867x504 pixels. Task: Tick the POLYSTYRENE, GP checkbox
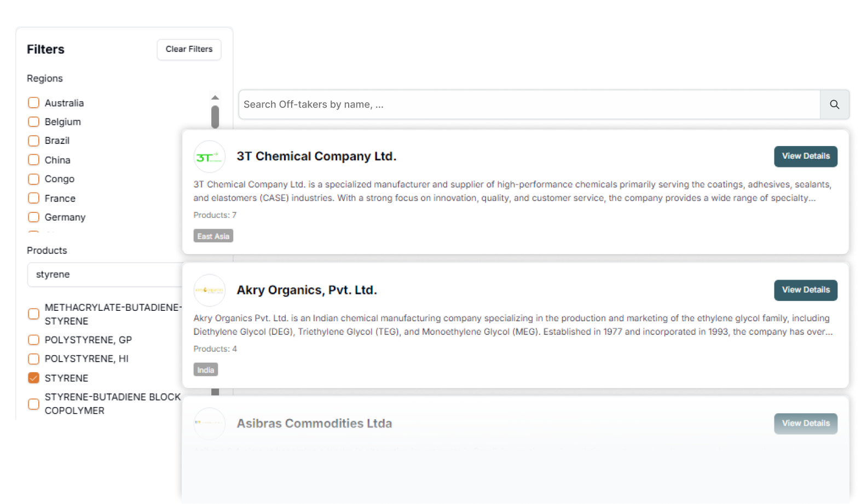click(x=33, y=340)
